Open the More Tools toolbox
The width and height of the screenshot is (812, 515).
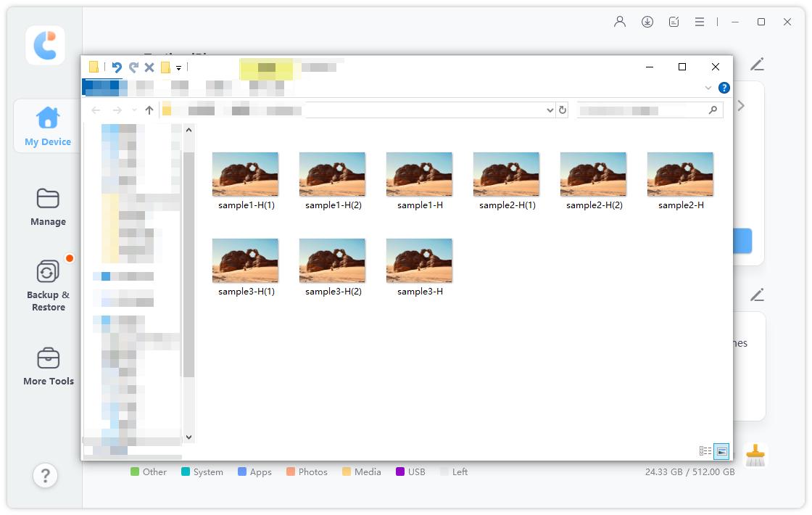coord(48,366)
